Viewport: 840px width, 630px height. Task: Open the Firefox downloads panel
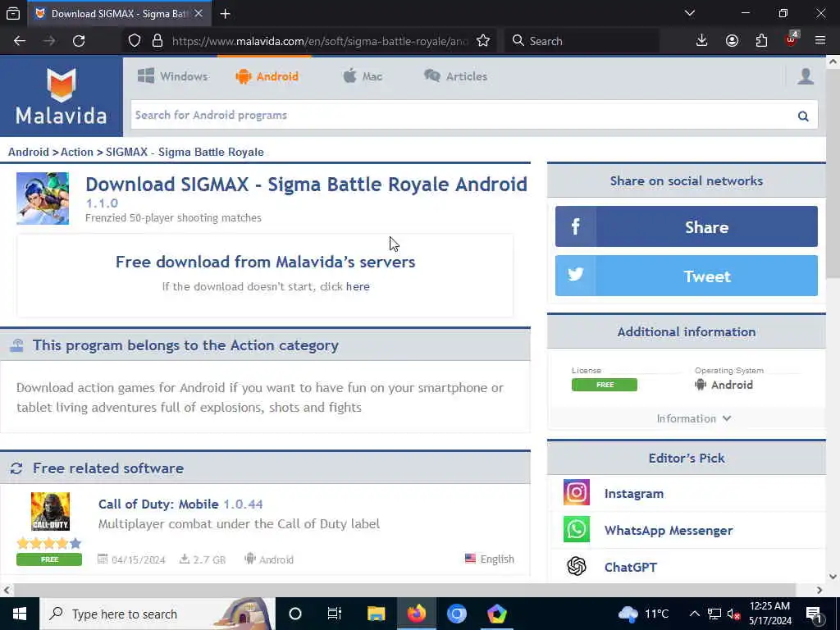[701, 41]
